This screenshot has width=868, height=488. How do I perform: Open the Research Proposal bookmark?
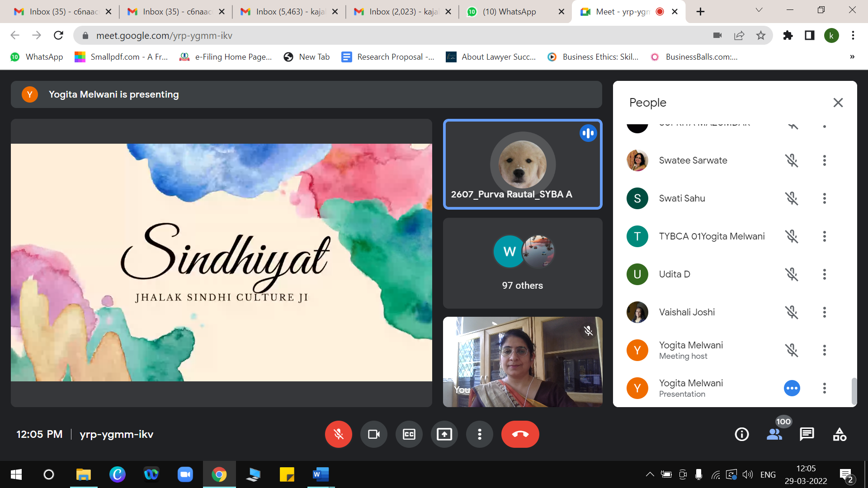388,57
